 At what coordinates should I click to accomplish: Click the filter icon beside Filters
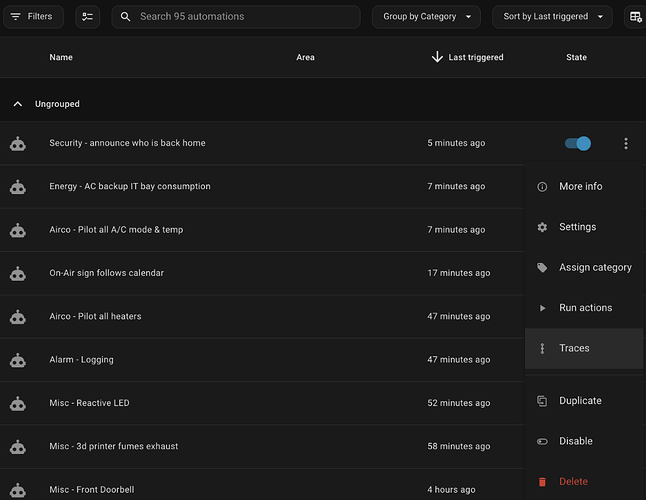(x=15, y=17)
